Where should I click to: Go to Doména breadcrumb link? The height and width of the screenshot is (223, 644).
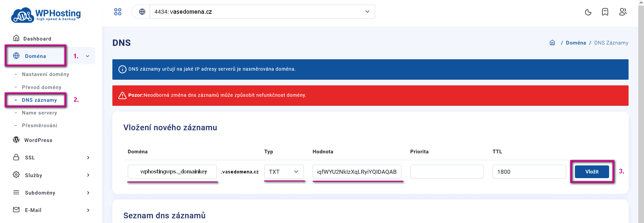point(576,43)
